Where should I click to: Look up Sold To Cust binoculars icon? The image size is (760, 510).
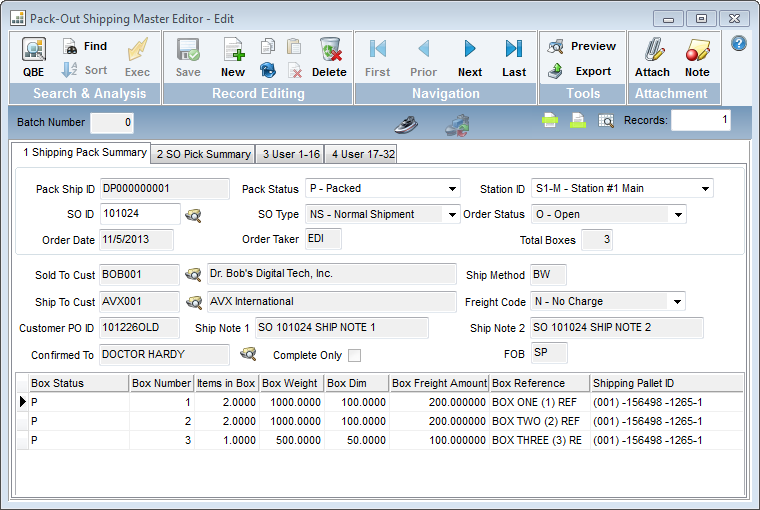pyautogui.click(x=193, y=275)
